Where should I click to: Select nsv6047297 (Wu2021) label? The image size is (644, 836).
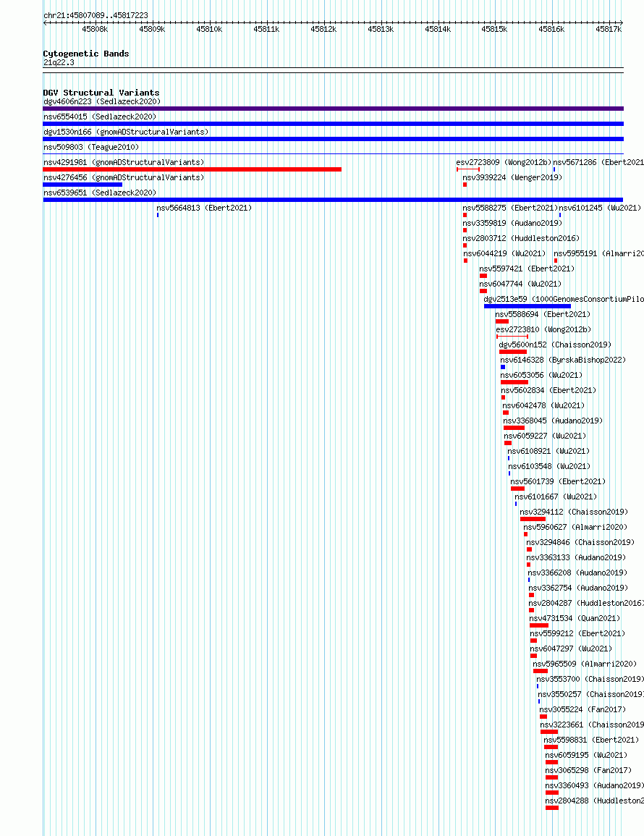[571, 649]
